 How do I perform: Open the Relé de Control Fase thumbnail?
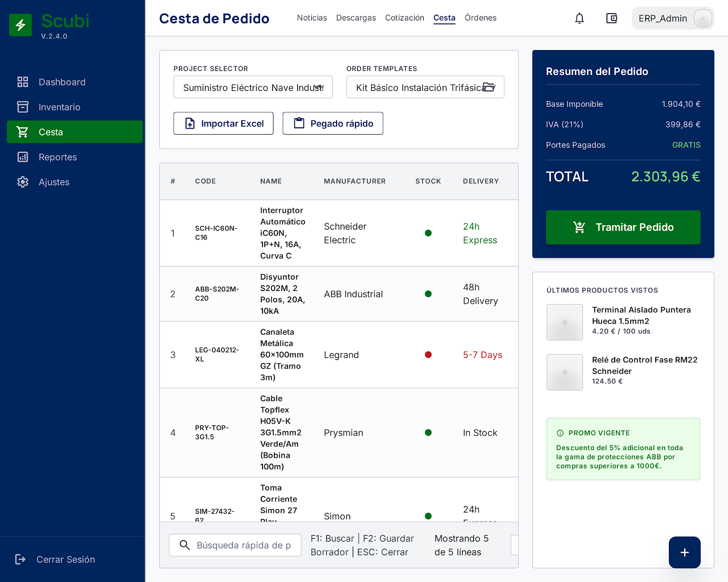click(x=565, y=372)
